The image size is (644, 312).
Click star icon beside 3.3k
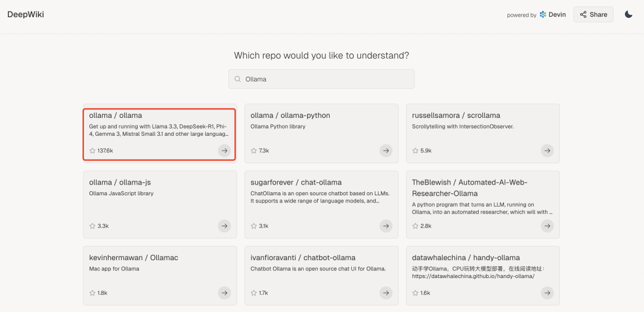click(92, 226)
